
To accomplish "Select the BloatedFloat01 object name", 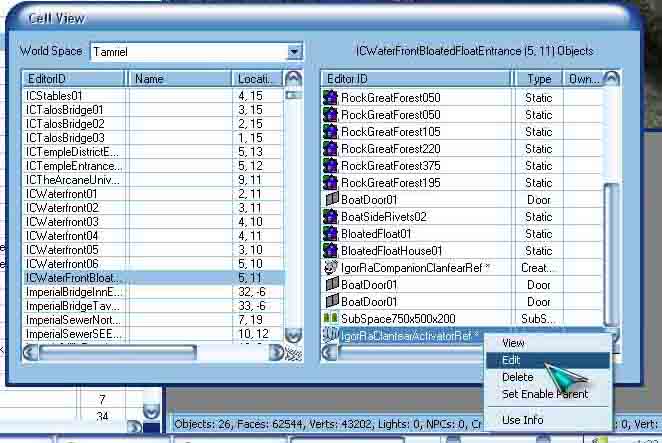I will [x=376, y=234].
